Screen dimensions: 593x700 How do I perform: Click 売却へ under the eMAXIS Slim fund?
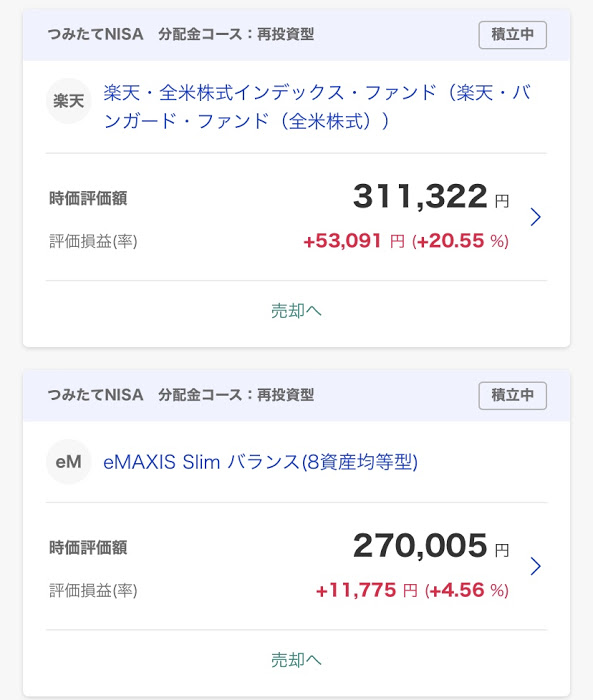296,660
